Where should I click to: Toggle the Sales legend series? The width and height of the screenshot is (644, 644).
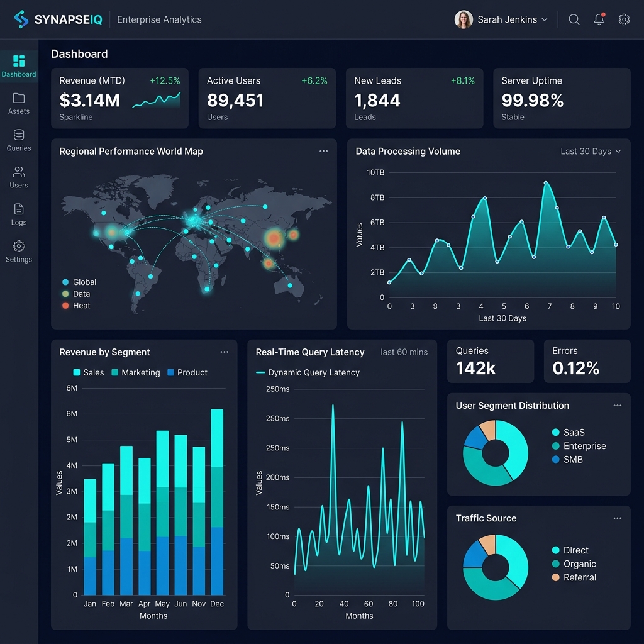(x=88, y=372)
